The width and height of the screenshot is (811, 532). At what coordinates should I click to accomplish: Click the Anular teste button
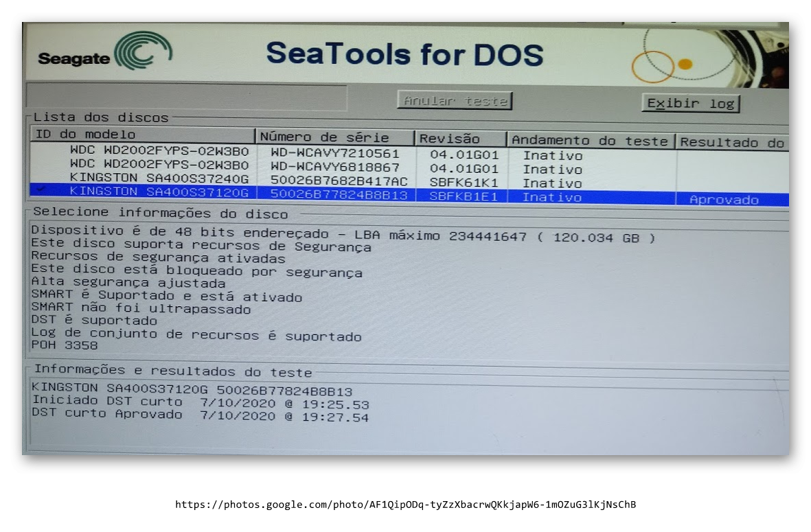pyautogui.click(x=455, y=100)
